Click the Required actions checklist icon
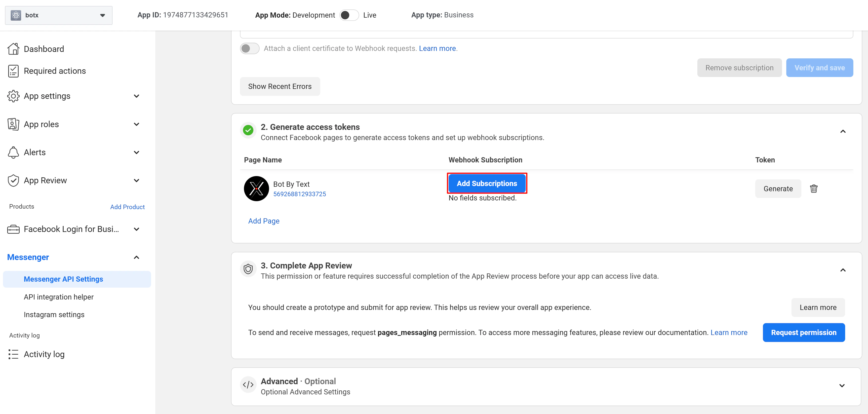This screenshot has width=868, height=414. tap(13, 71)
